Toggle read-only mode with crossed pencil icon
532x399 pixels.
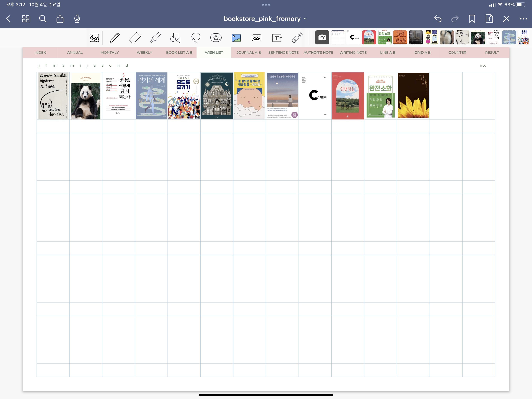506,19
